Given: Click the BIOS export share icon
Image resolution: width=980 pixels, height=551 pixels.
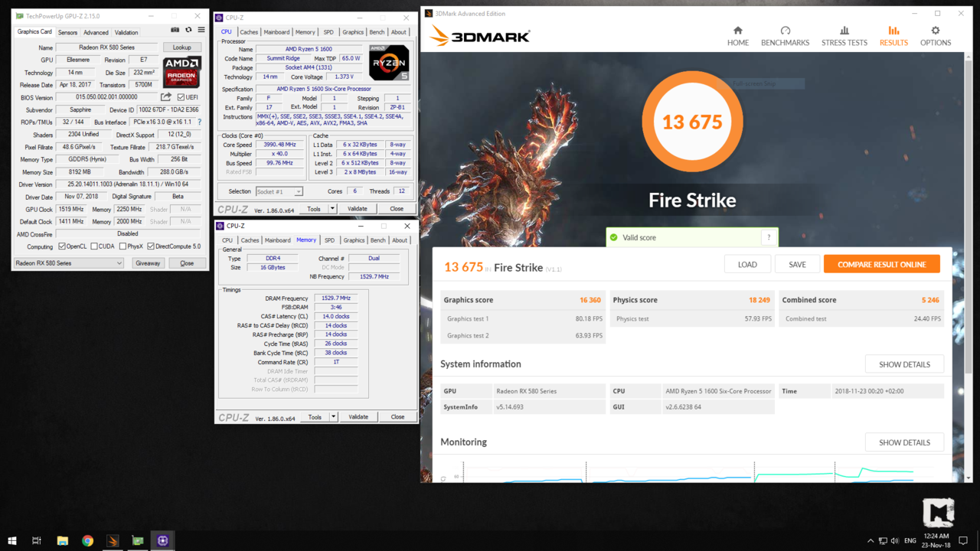Looking at the screenshot, I should tap(166, 97).
